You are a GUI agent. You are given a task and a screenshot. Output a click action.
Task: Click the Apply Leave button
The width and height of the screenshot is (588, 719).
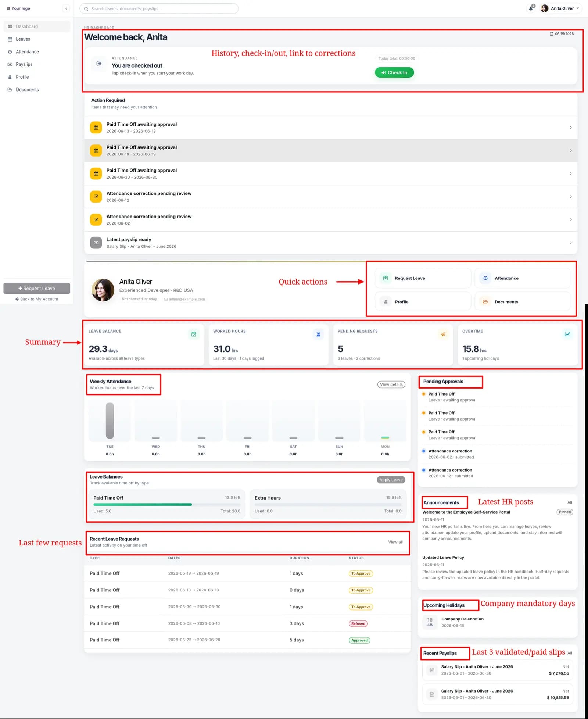pyautogui.click(x=391, y=480)
